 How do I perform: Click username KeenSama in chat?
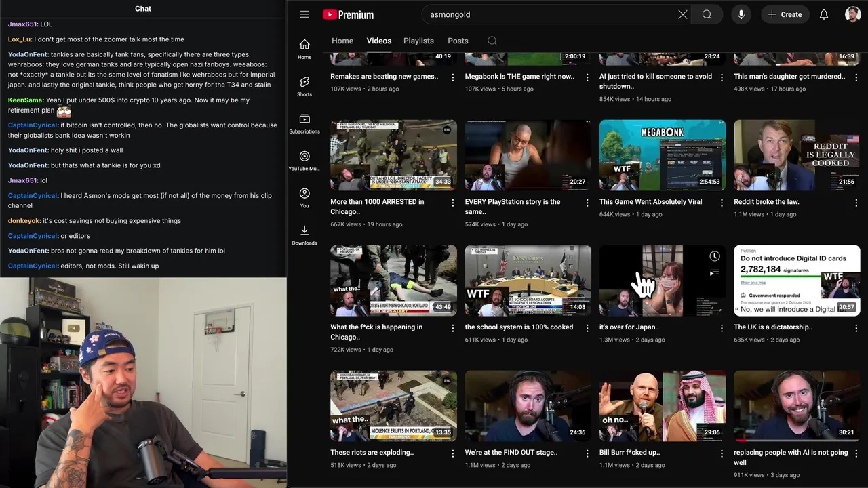click(x=26, y=100)
